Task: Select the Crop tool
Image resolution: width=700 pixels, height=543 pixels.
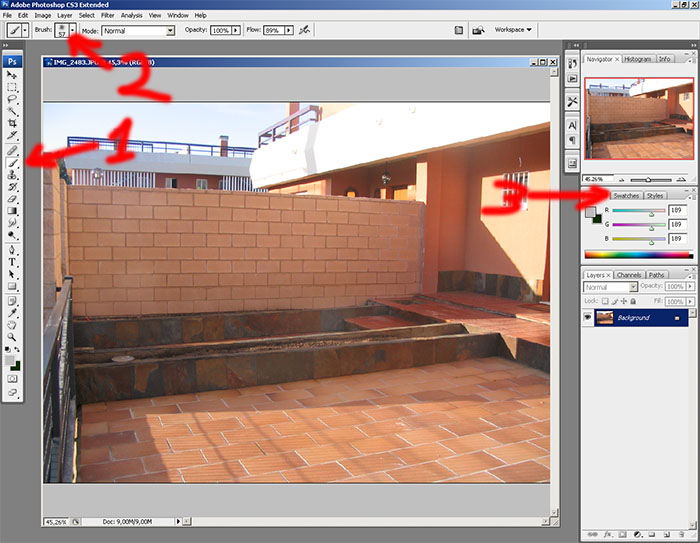Action: 12,123
